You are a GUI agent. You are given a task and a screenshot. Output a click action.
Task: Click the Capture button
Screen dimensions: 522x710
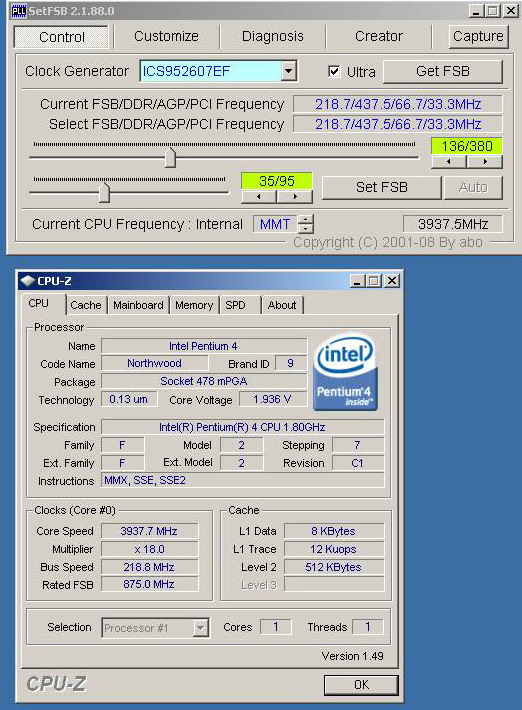[x=478, y=36]
